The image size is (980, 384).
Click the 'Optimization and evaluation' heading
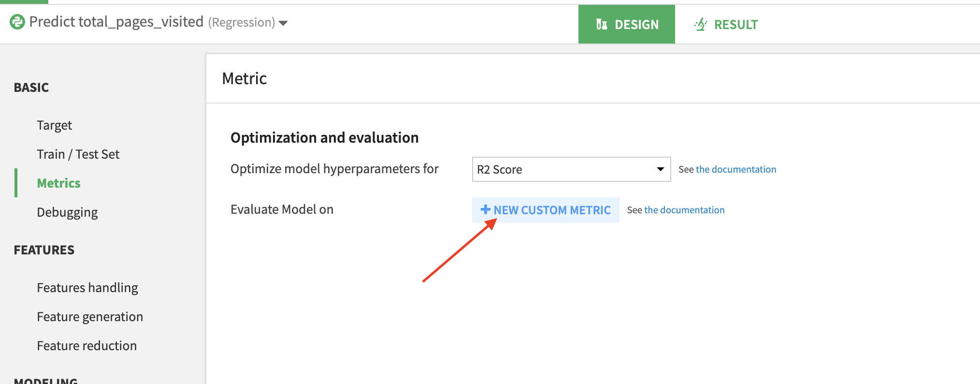(325, 138)
